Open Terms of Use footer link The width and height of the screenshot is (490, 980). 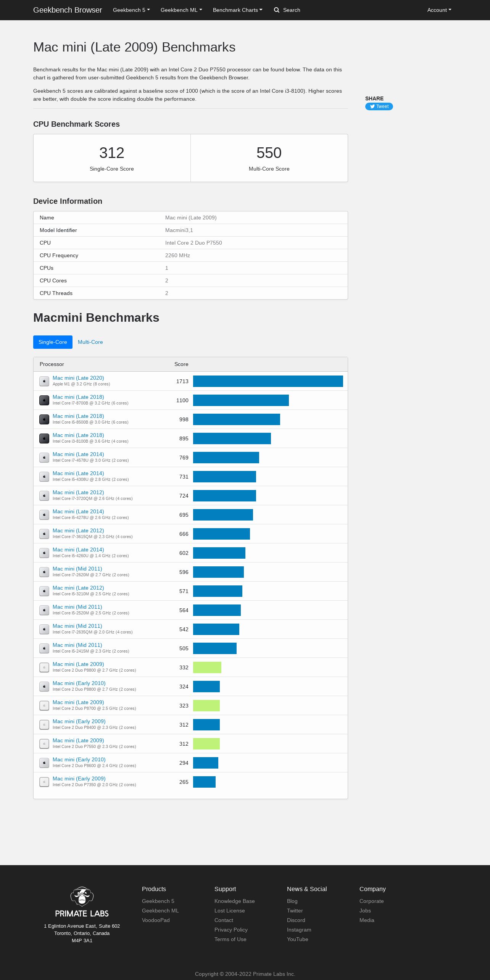tap(230, 939)
